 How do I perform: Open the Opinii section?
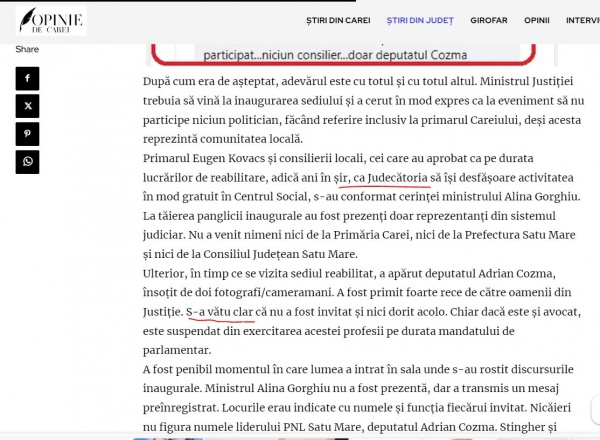coord(537,20)
